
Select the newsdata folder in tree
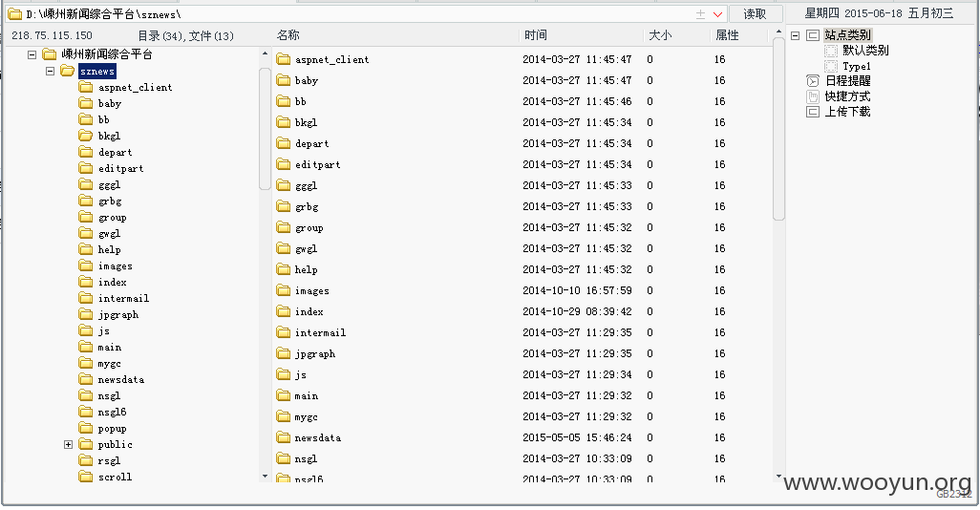click(x=121, y=380)
